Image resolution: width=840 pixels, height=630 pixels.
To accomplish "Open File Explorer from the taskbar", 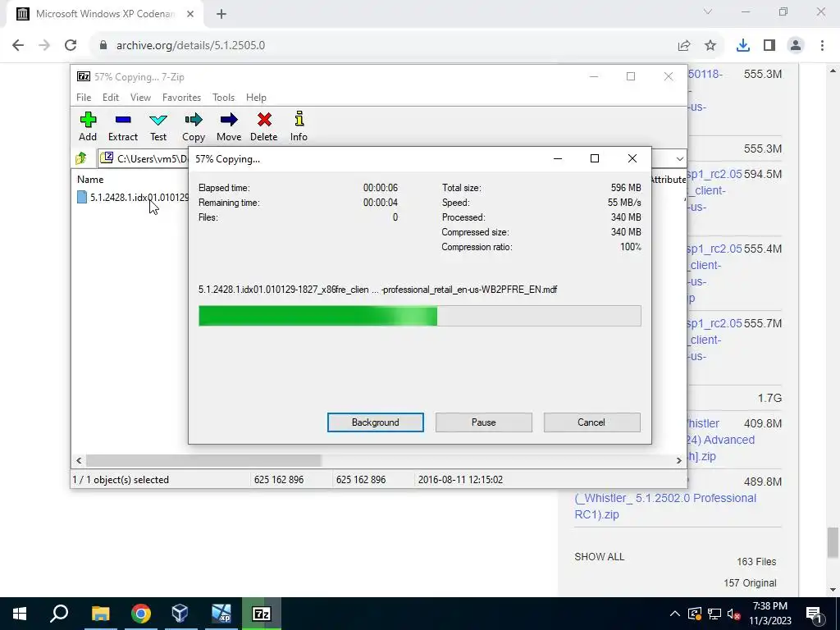I will [x=100, y=614].
